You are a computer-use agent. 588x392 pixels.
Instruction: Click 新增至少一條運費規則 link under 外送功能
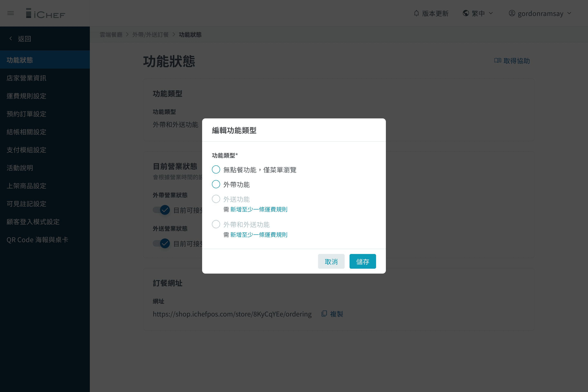click(x=259, y=209)
